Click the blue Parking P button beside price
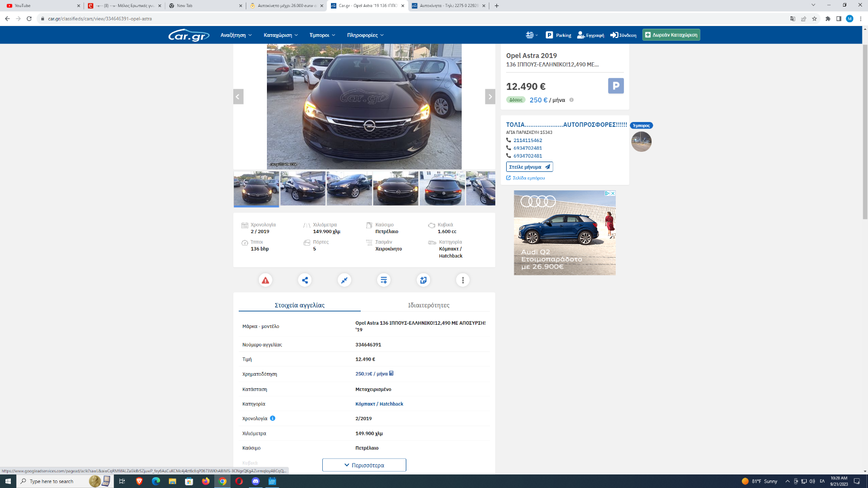This screenshot has height=488, width=868. click(616, 86)
